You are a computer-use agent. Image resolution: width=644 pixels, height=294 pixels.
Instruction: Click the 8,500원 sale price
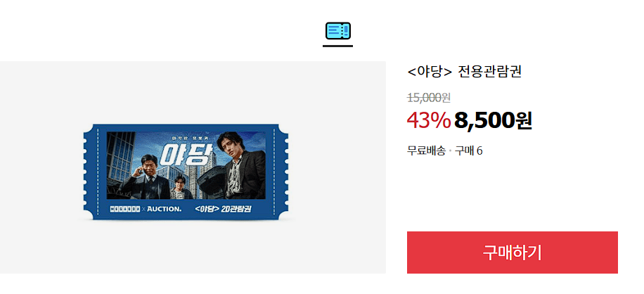[494, 120]
